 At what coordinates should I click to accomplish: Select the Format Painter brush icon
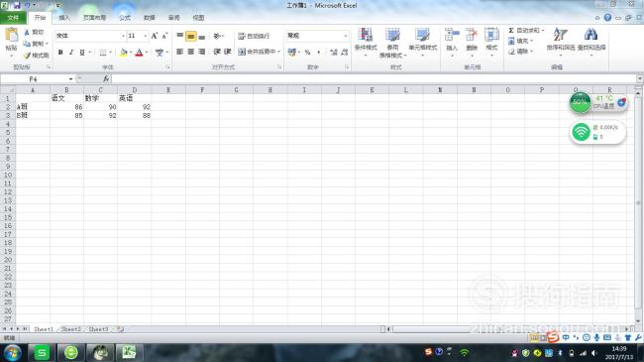point(27,56)
